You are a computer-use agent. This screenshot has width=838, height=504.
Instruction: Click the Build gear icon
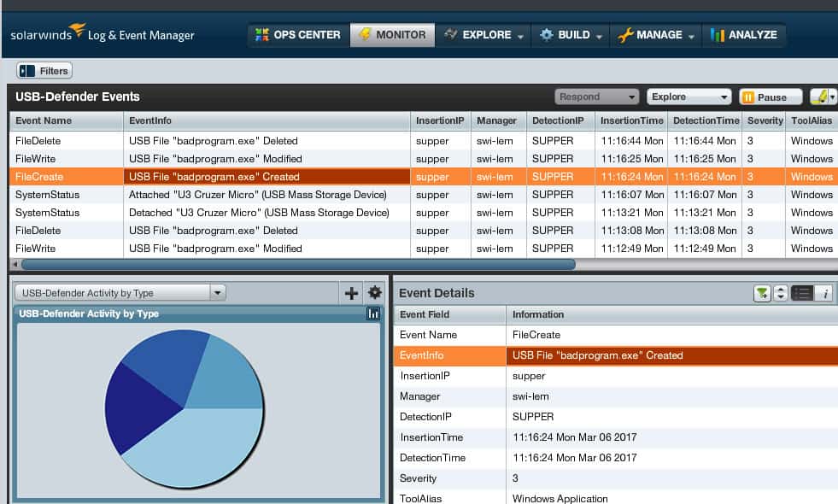(546, 35)
